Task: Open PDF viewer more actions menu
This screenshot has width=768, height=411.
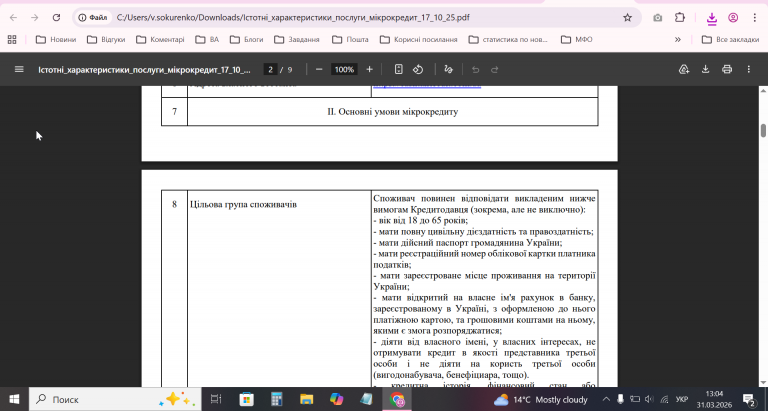Action: (748, 70)
